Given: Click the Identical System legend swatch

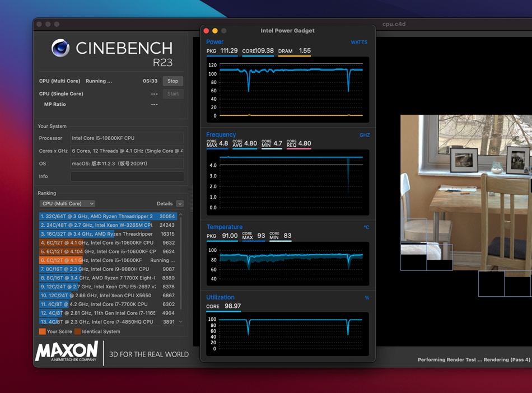Looking at the screenshot, I should pyautogui.click(x=78, y=331).
